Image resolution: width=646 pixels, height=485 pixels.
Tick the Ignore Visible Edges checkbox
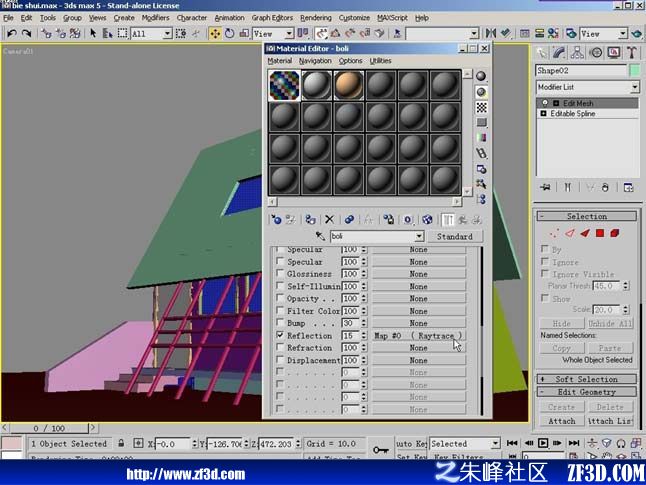coord(545,274)
